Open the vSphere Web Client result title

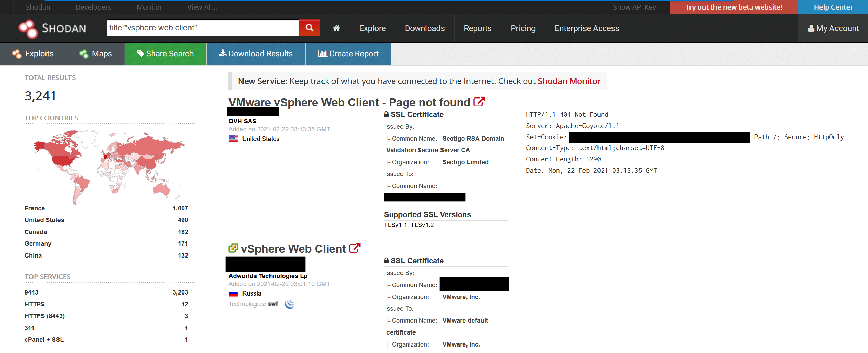[293, 249]
